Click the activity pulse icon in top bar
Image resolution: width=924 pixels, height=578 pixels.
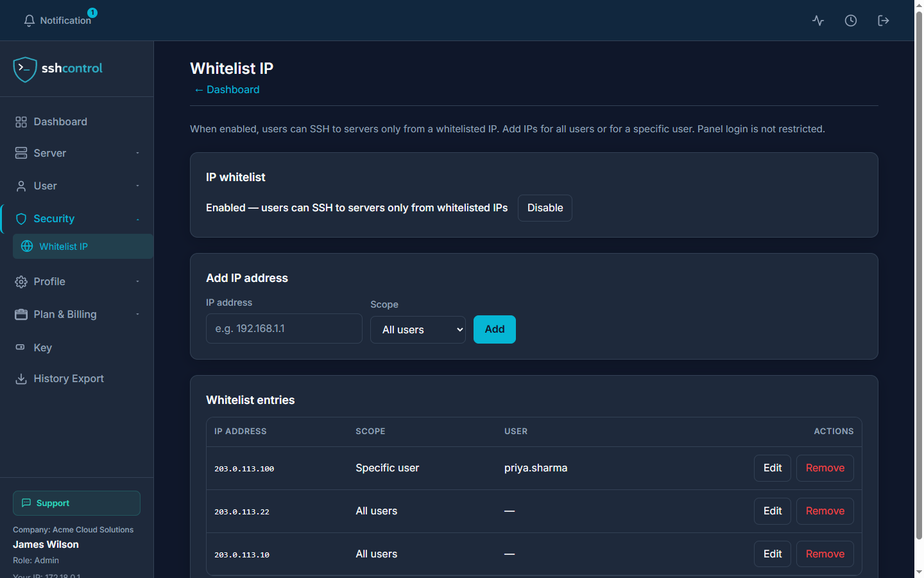pyautogui.click(x=818, y=21)
